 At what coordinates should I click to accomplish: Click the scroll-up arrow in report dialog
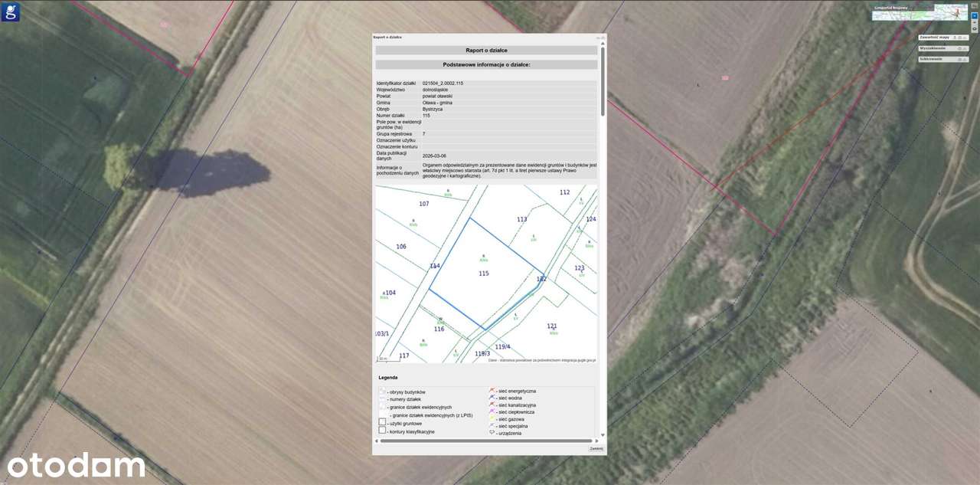pos(603,44)
